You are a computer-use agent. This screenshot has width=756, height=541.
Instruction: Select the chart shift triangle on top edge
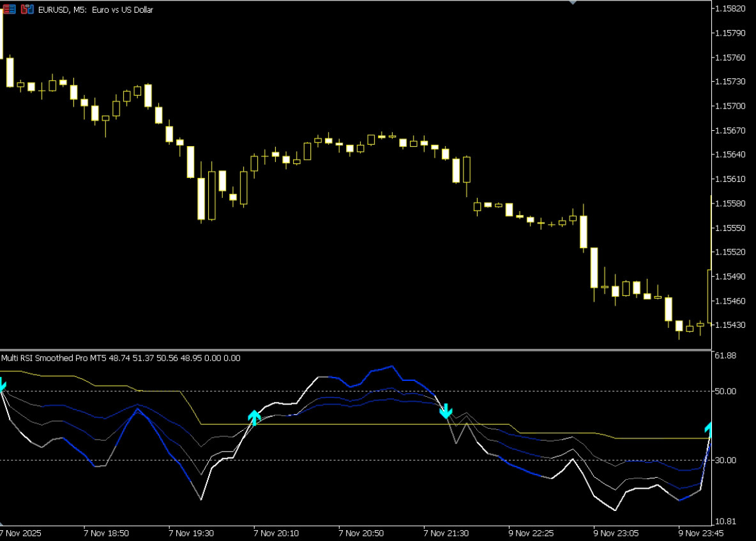[x=573, y=3]
